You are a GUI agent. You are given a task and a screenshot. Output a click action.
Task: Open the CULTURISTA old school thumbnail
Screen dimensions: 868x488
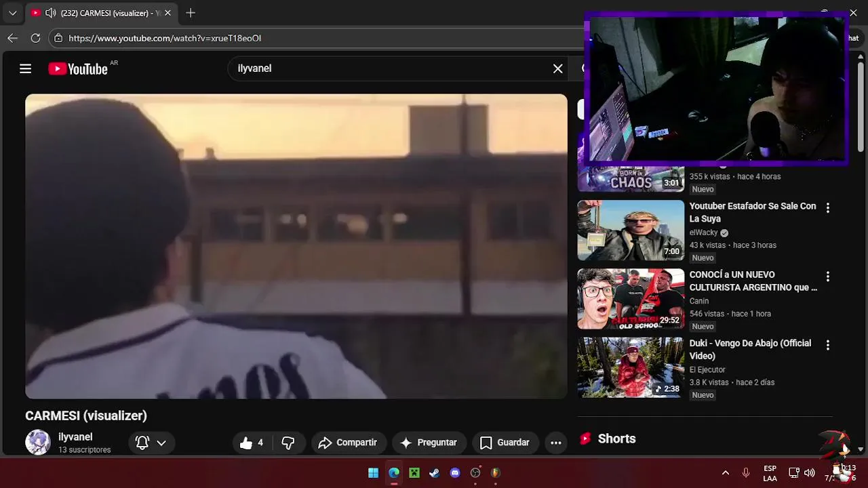pyautogui.click(x=631, y=299)
